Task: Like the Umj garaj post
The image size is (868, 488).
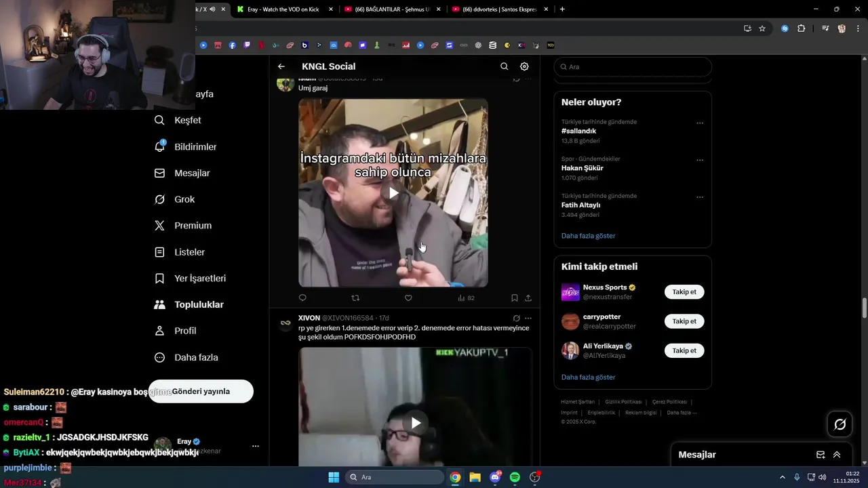Action: pos(408,298)
